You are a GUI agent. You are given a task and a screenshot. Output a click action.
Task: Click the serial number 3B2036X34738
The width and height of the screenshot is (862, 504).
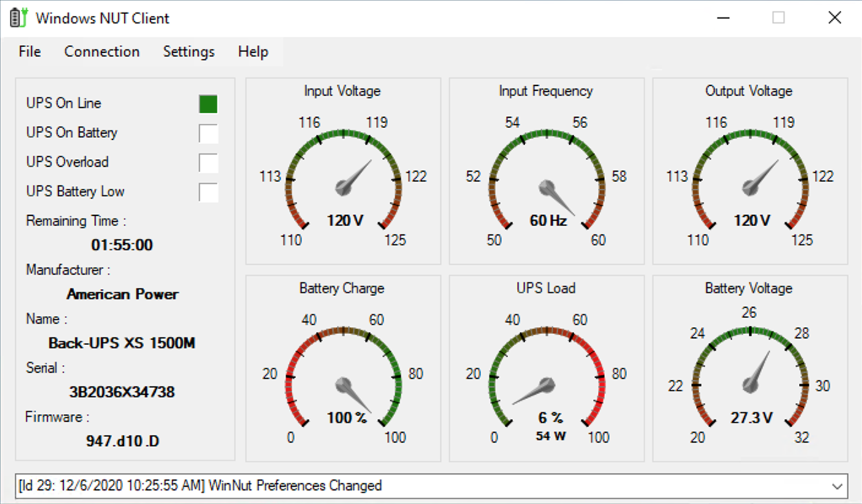click(122, 392)
